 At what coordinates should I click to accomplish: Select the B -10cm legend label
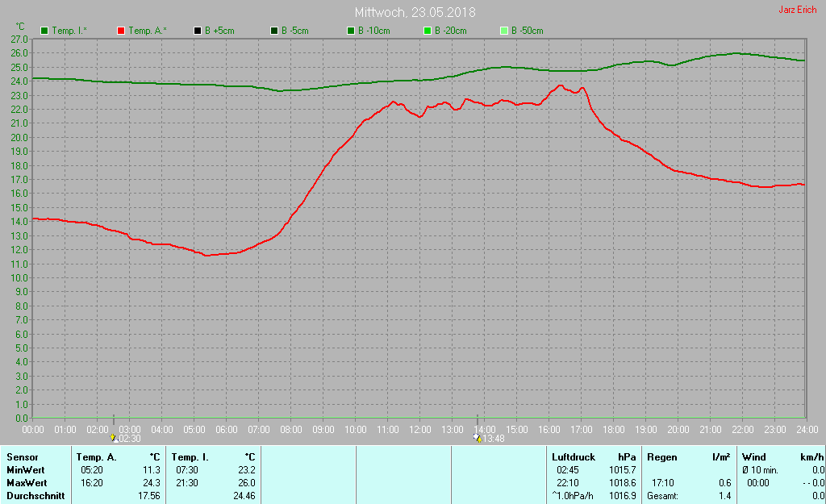[374, 31]
